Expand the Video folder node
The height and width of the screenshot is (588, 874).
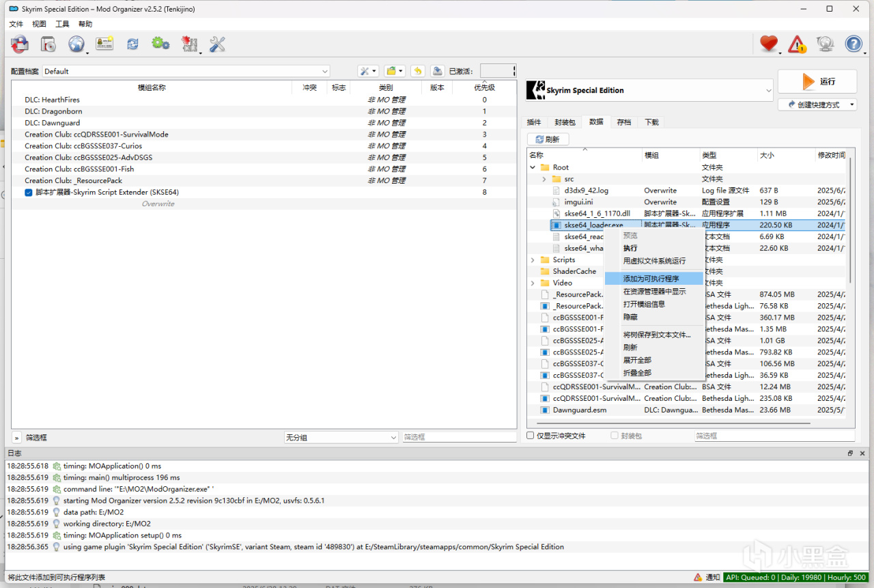coord(533,283)
